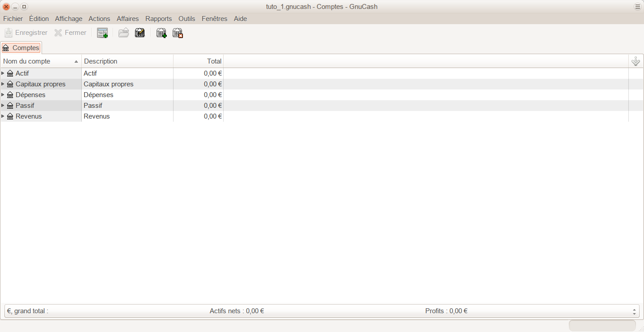Select the Revenus account row
This screenshot has height=332, width=644.
tap(29, 116)
